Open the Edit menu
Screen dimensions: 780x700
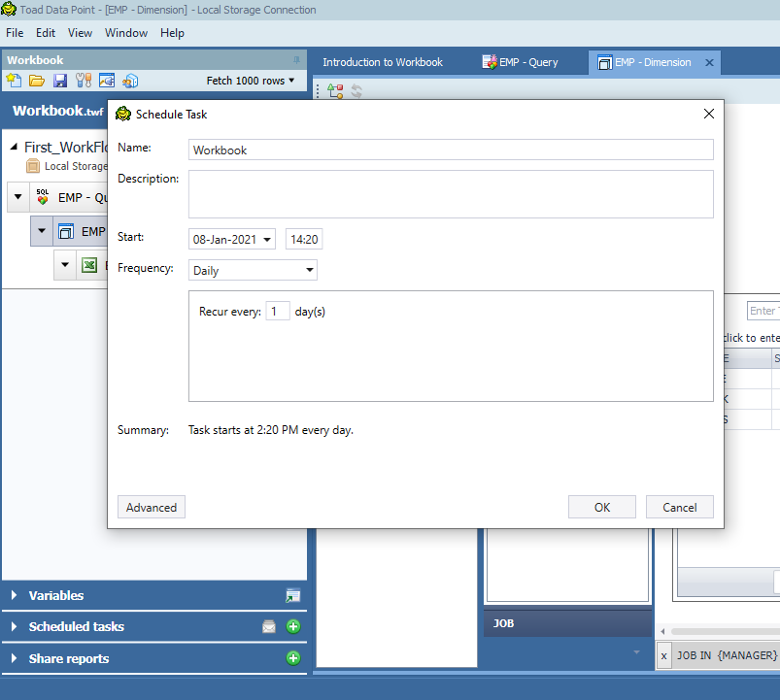point(46,33)
